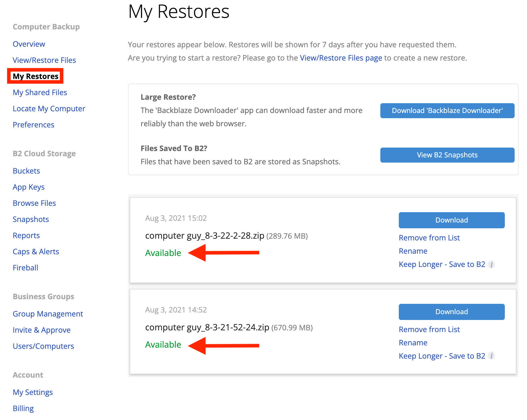
Task: Click the Large Restore? heading
Action: pyautogui.click(x=168, y=97)
